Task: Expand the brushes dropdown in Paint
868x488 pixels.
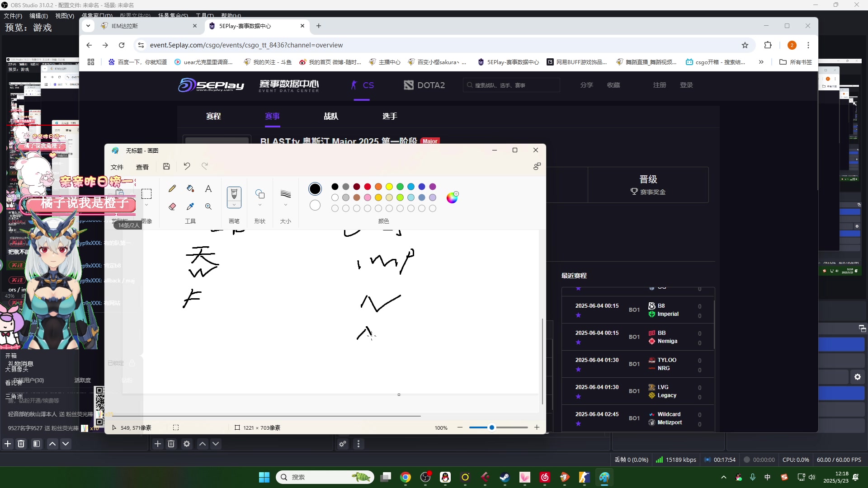Action: point(234,205)
